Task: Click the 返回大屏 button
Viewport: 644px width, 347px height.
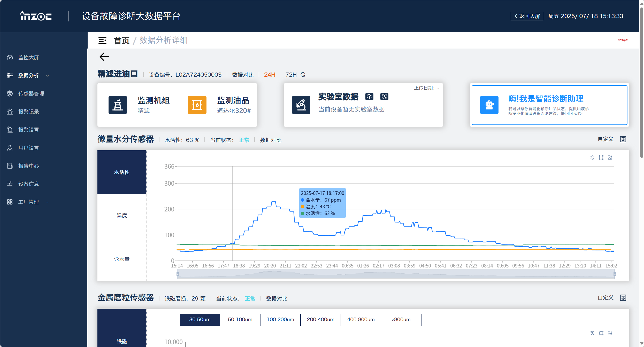Action: tap(526, 16)
